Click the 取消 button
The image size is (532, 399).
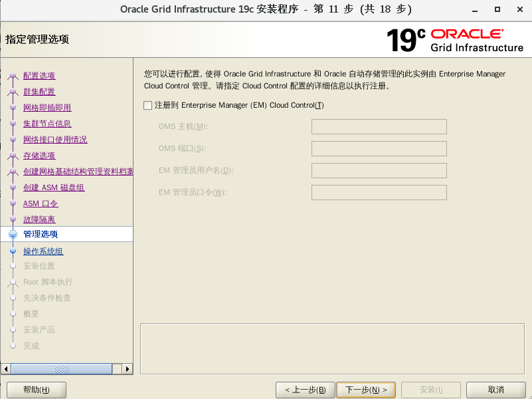pyautogui.click(x=495, y=390)
